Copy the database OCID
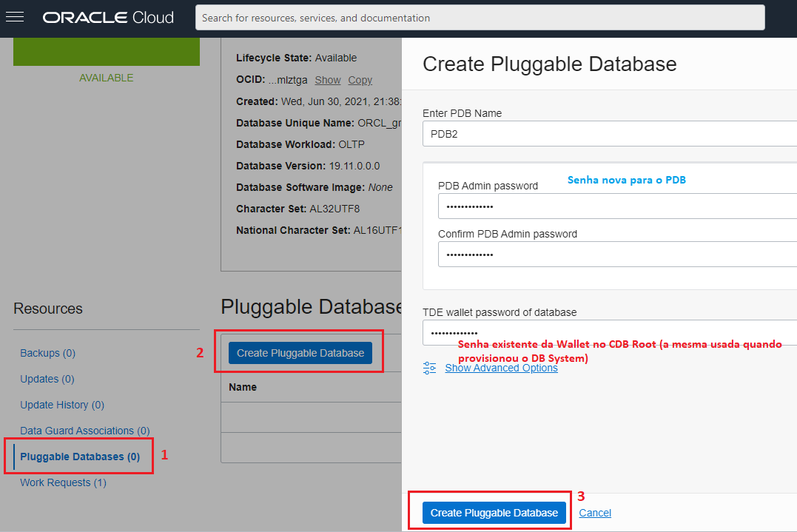797x532 pixels. 360,80
